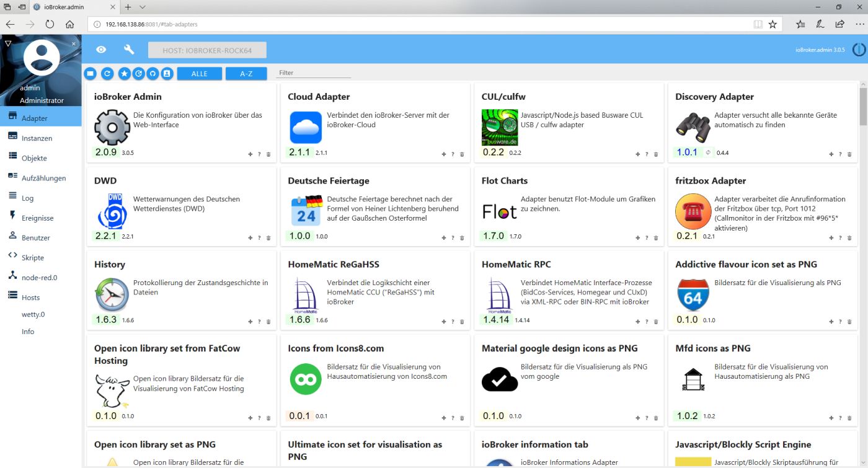Add page to favorites with star
This screenshot has height=468, width=868.
pyautogui.click(x=773, y=24)
